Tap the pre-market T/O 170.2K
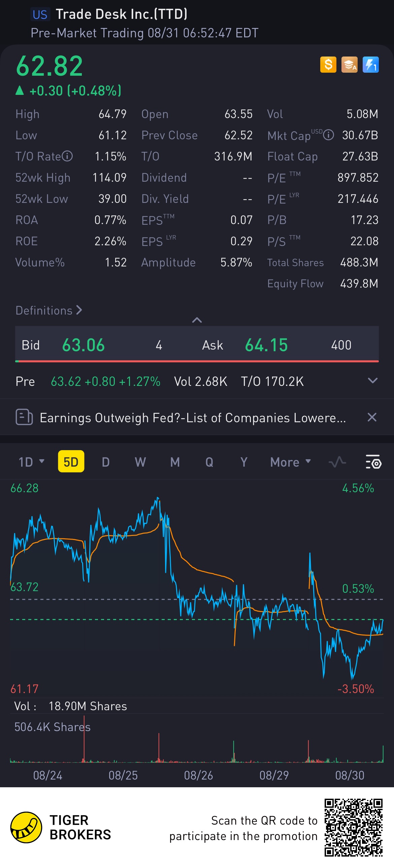Screen dimensions: 394x868 pyautogui.click(x=272, y=382)
